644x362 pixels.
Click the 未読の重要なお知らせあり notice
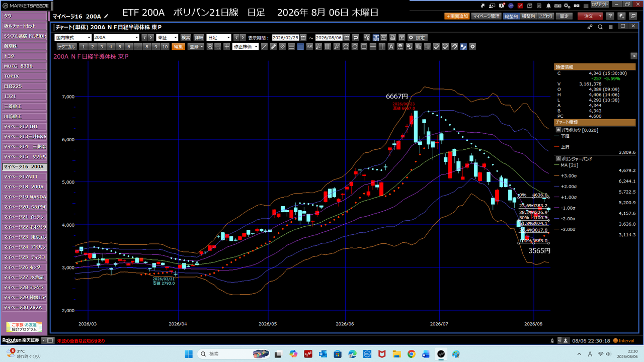pyautogui.click(x=81, y=341)
